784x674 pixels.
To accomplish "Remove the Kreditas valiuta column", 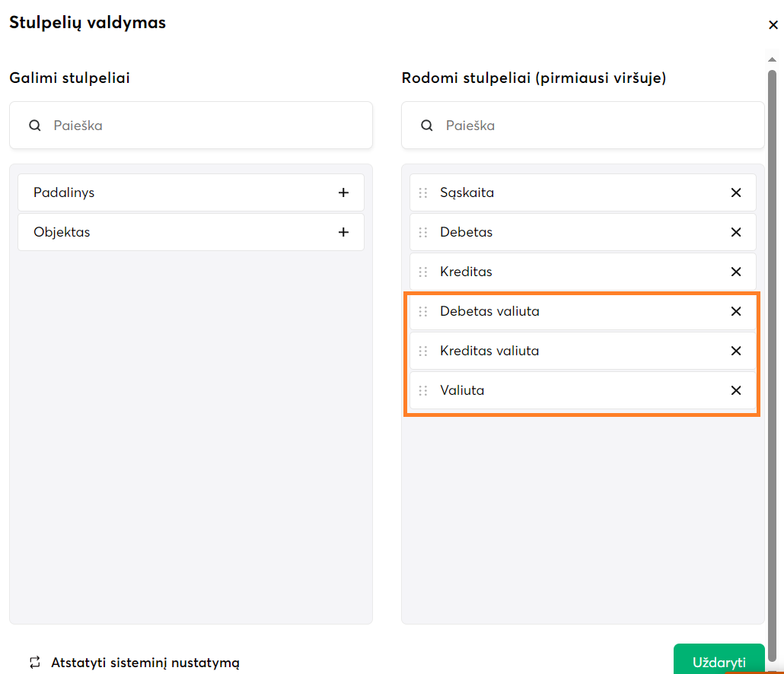I will coord(736,351).
